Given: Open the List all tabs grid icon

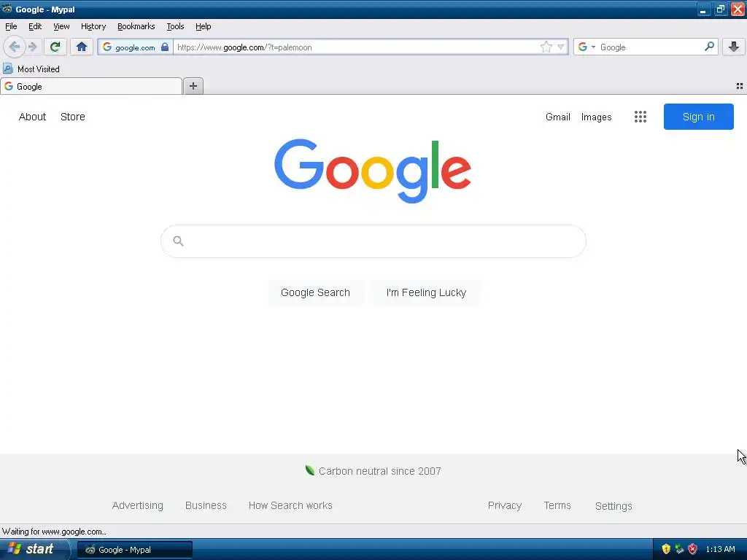Looking at the screenshot, I should pyautogui.click(x=740, y=86).
